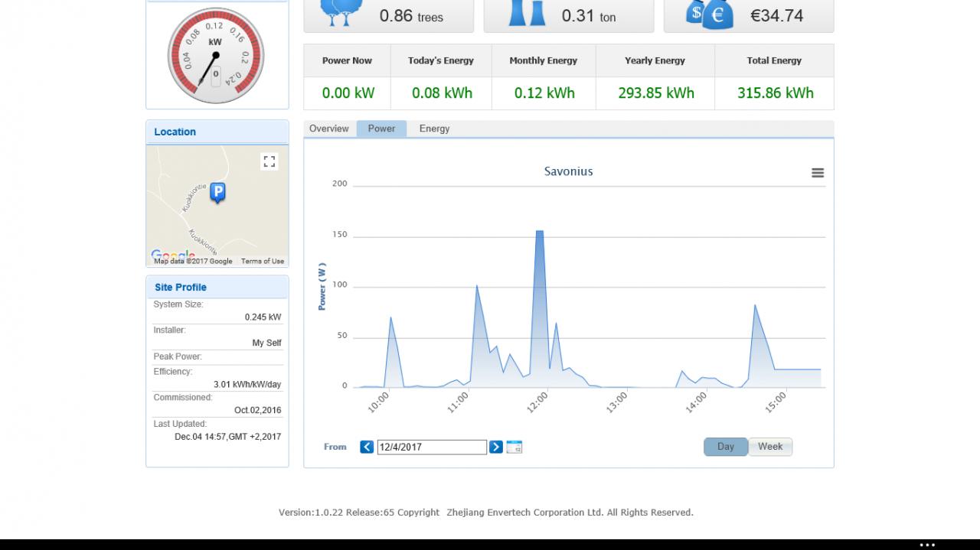This screenshot has height=550, width=980.
Task: Click the 0.245 kW system size value
Action: tap(263, 317)
